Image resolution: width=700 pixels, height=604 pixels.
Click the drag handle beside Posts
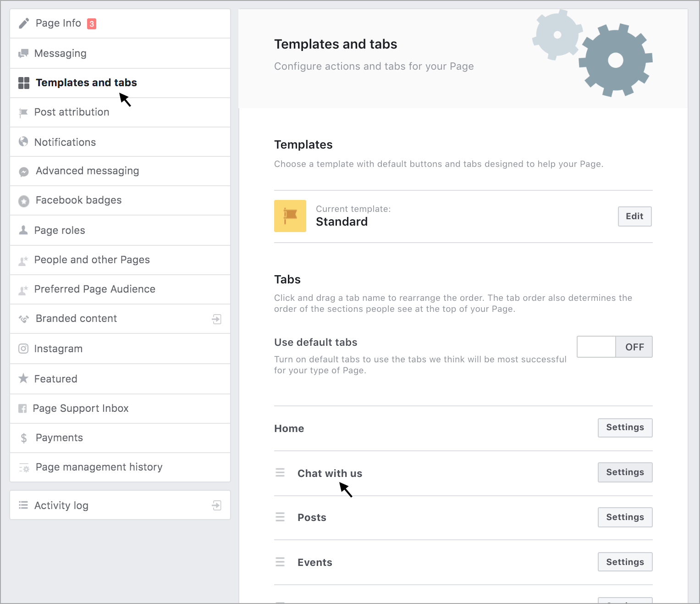280,517
